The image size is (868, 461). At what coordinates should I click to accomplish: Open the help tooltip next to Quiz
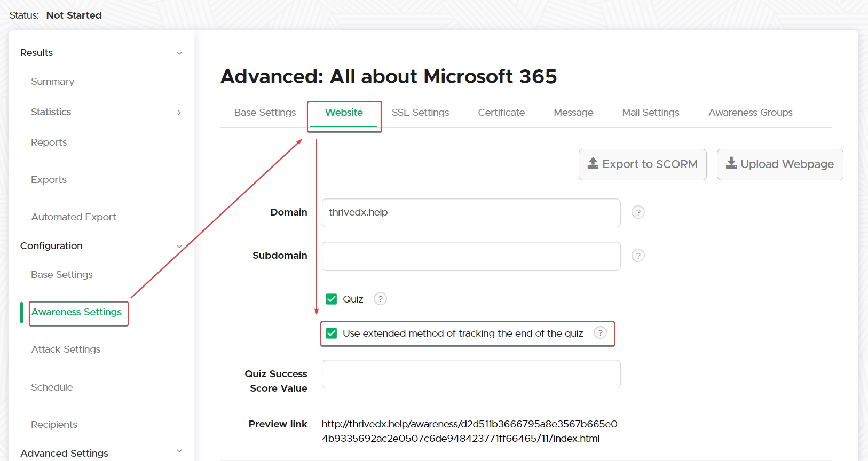[380, 299]
